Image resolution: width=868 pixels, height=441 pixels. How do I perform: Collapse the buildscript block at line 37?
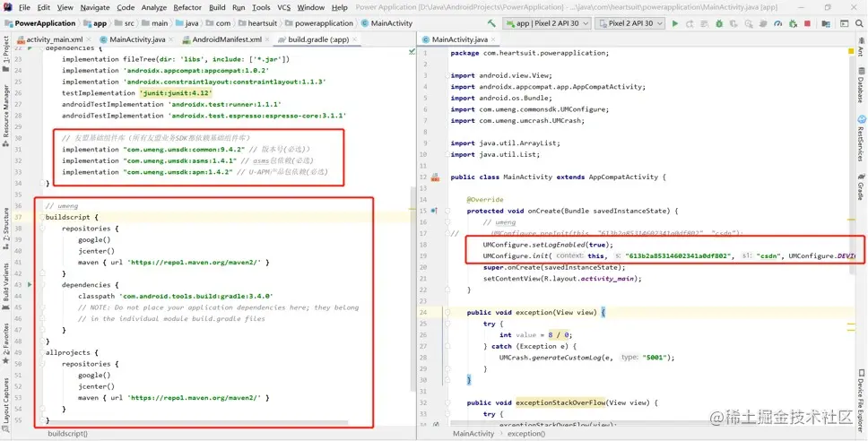42,217
